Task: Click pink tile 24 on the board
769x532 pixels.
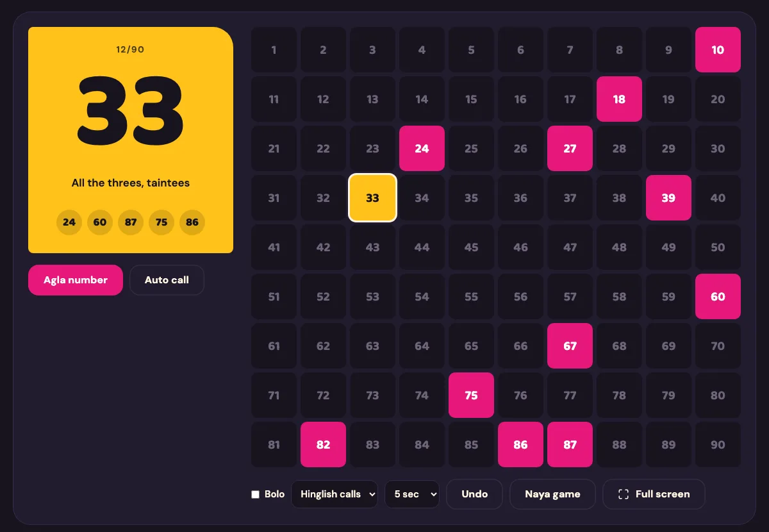Action: pyautogui.click(x=422, y=149)
